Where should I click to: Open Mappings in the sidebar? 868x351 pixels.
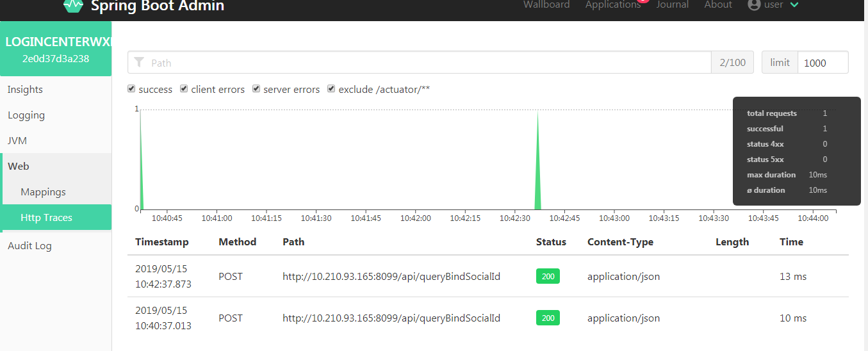click(x=43, y=192)
